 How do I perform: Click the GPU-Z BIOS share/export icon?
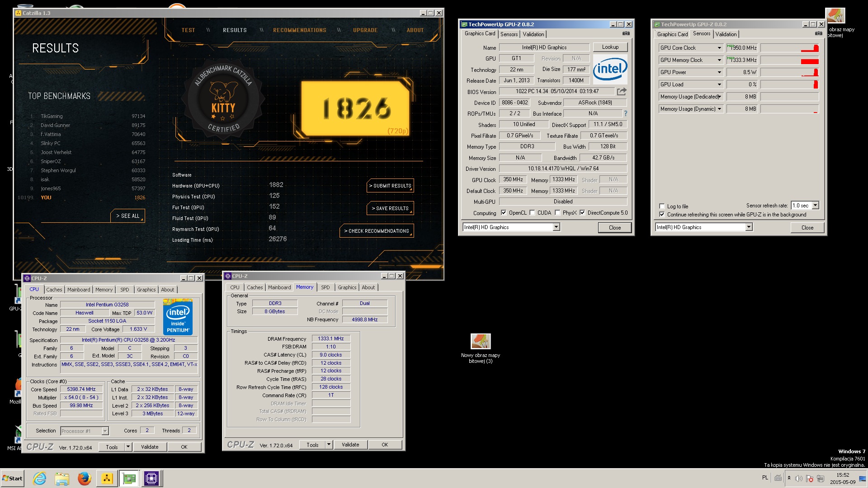click(622, 91)
